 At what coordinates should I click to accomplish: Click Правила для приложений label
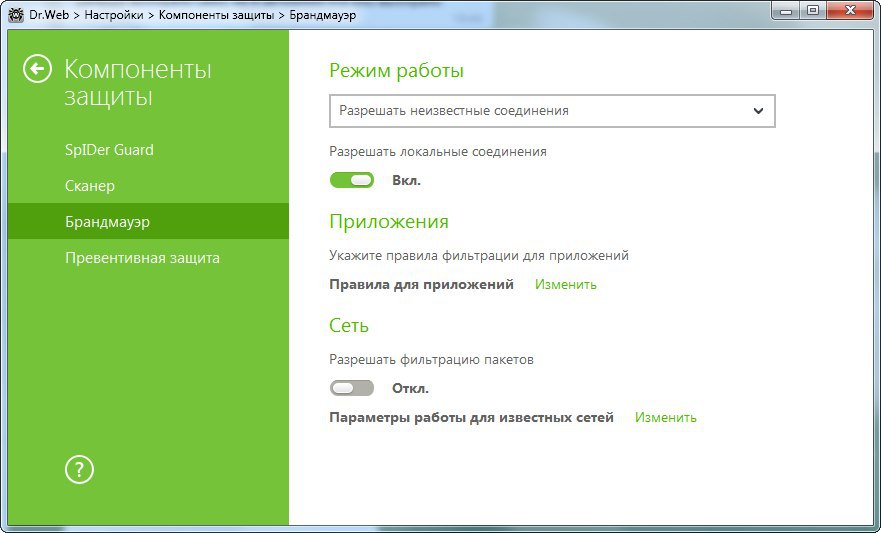point(421,284)
